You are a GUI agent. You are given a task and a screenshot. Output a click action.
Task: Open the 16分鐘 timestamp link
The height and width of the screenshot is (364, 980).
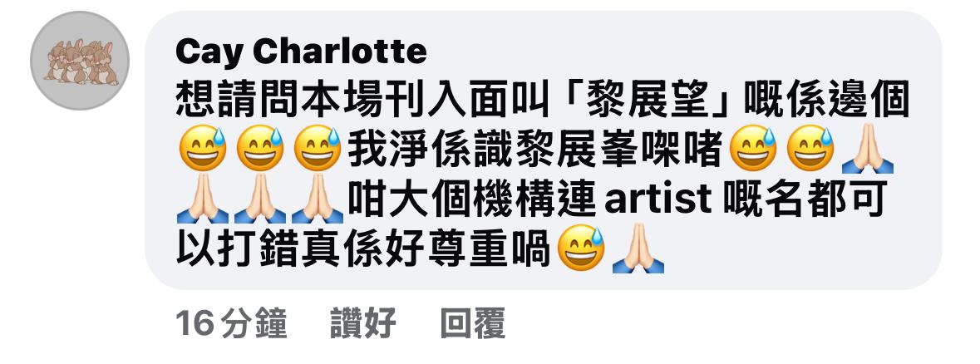[231, 324]
